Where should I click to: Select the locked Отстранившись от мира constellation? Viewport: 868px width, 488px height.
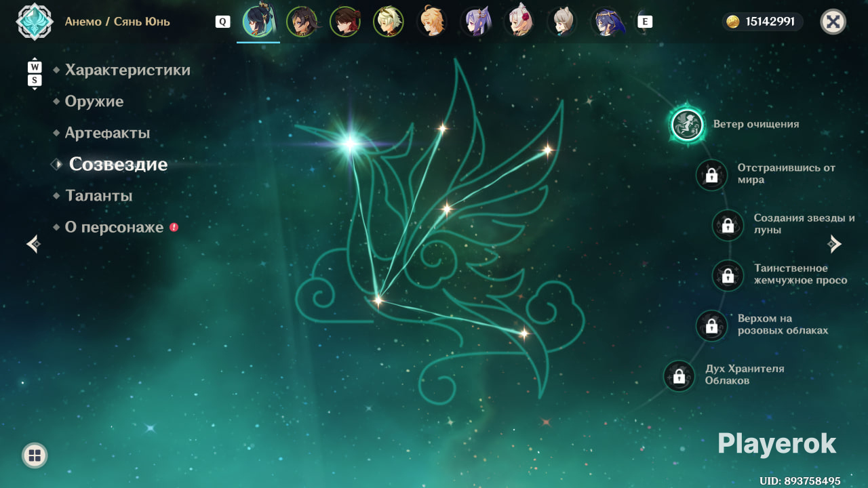711,175
